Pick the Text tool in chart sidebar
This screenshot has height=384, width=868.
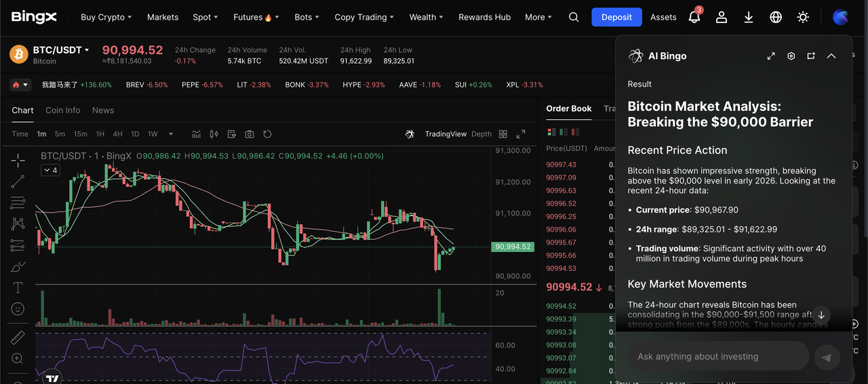pos(18,288)
